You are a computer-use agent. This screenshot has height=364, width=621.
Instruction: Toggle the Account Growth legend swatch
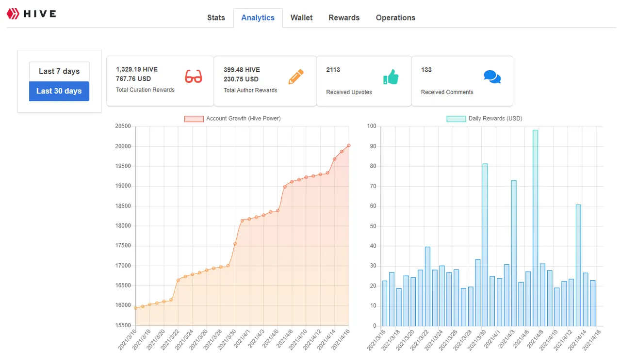(x=194, y=119)
